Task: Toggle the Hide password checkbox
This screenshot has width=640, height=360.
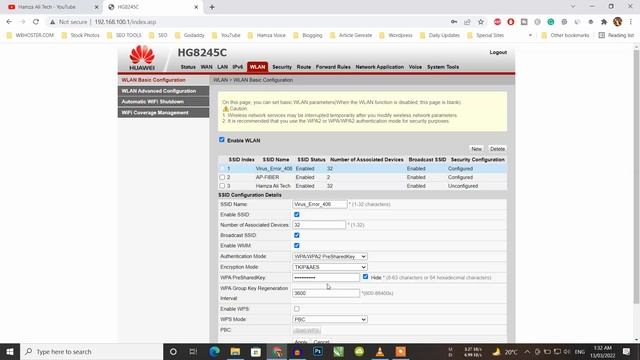Action: 365,277
